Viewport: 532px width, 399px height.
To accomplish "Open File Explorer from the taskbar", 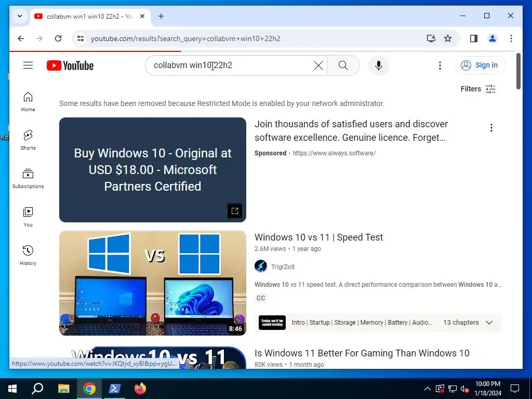I will click(63, 389).
